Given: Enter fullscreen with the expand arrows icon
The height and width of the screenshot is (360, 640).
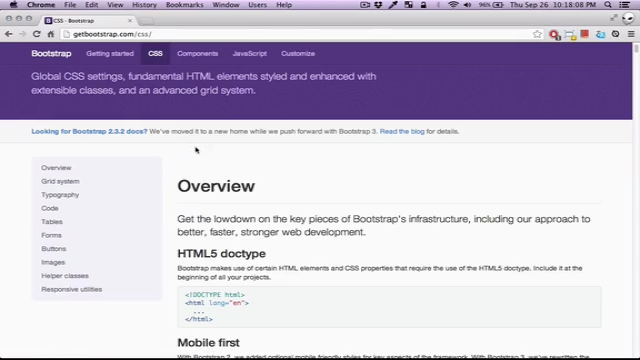Looking at the screenshot, I should tap(614, 17).
